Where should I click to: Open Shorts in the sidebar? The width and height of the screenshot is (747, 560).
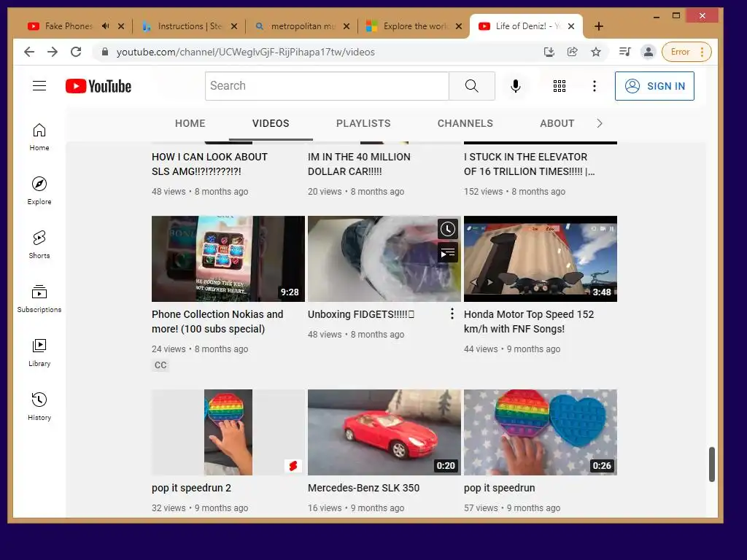[39, 245]
